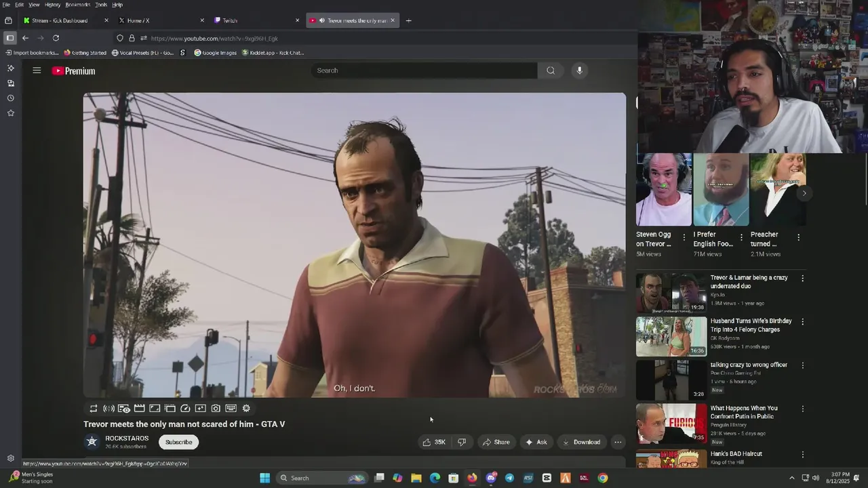Switch to the Stream - Kick Dashboard tab

tap(65, 20)
